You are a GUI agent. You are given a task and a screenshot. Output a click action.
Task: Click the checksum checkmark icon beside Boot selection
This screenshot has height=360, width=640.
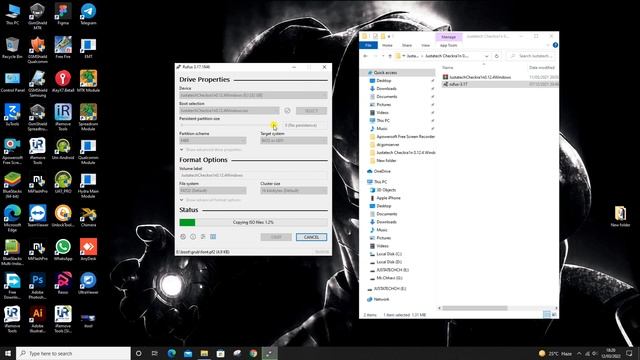coord(287,111)
